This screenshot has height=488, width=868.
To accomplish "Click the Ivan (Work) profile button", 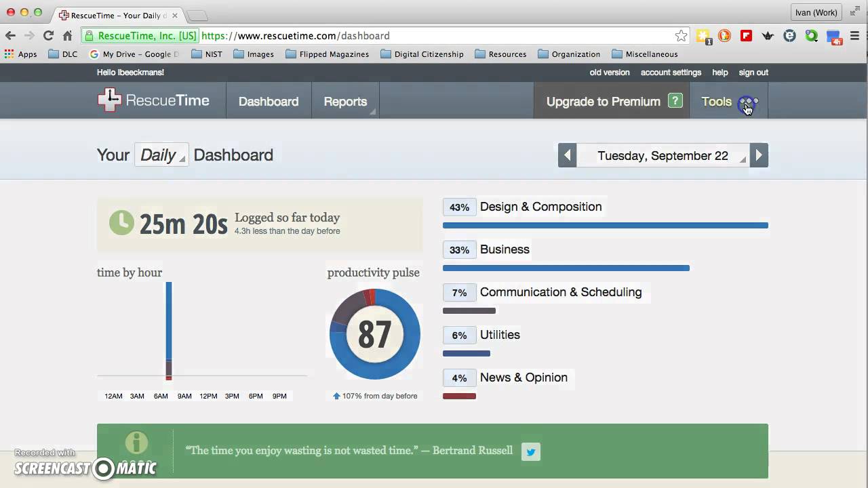I will point(816,12).
